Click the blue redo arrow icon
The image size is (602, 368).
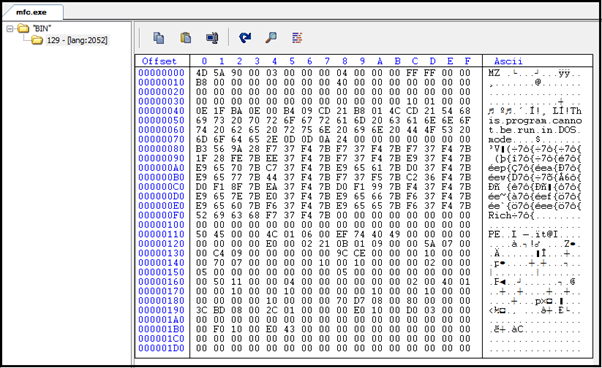[245, 38]
